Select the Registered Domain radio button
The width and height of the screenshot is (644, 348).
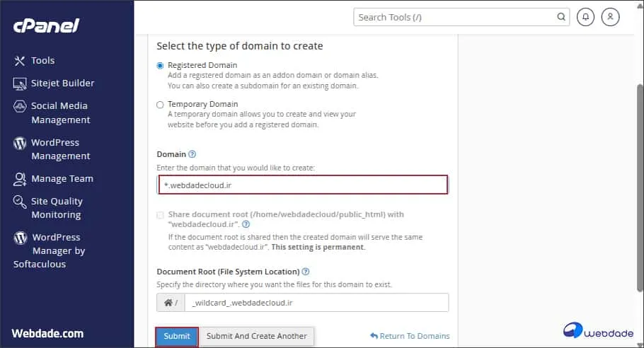[160, 66]
